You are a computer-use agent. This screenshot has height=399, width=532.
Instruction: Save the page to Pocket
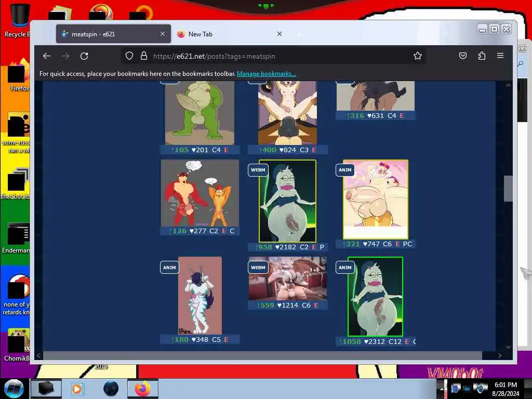tap(463, 56)
